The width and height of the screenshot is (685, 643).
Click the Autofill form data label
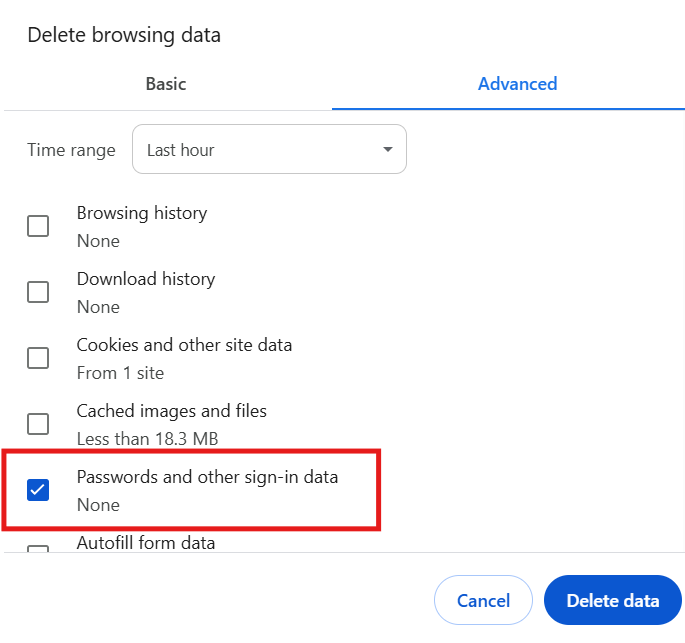tap(146, 543)
